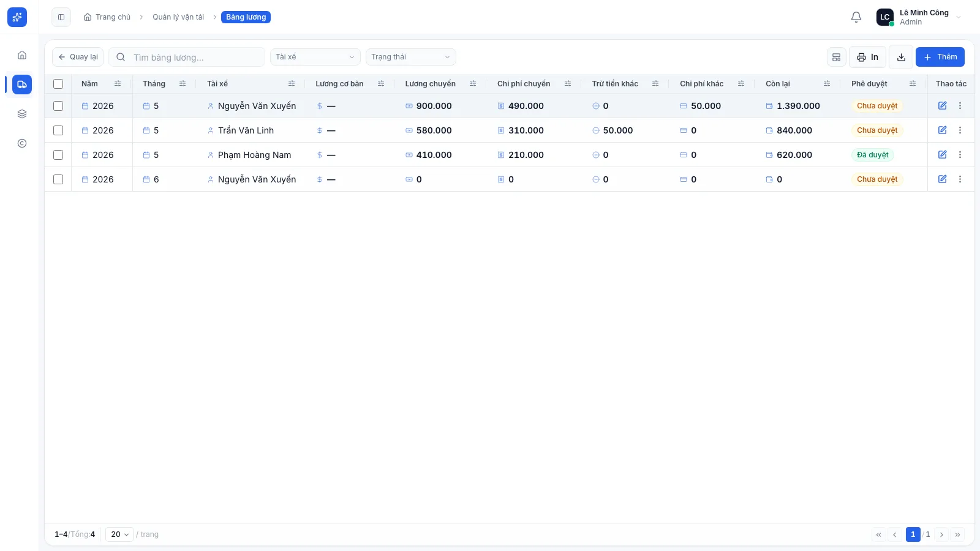Open the home icon in sidebar
The height and width of the screenshot is (551, 980).
pyautogui.click(x=22, y=55)
